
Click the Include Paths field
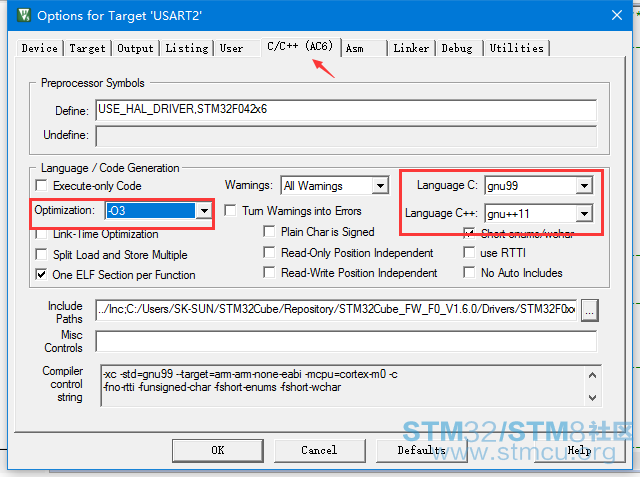336,310
